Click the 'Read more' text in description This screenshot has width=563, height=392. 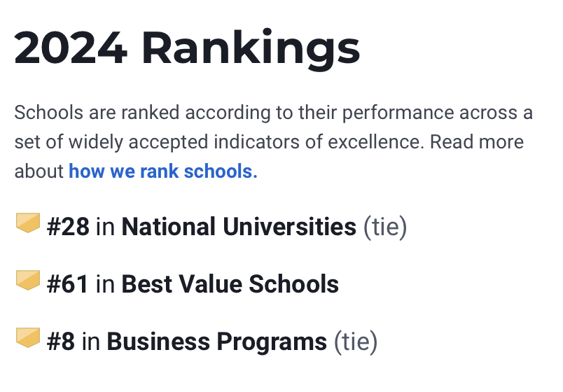coord(477,142)
